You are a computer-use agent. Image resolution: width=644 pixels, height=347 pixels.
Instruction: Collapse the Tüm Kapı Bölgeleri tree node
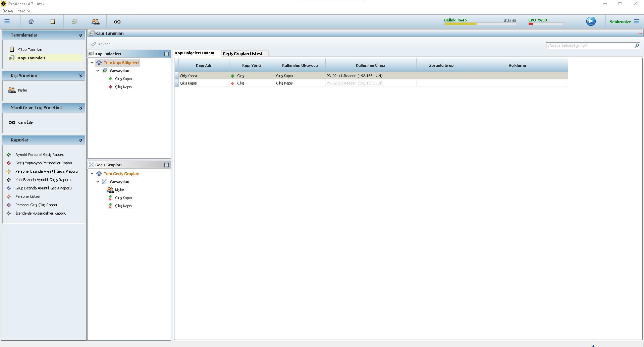92,63
